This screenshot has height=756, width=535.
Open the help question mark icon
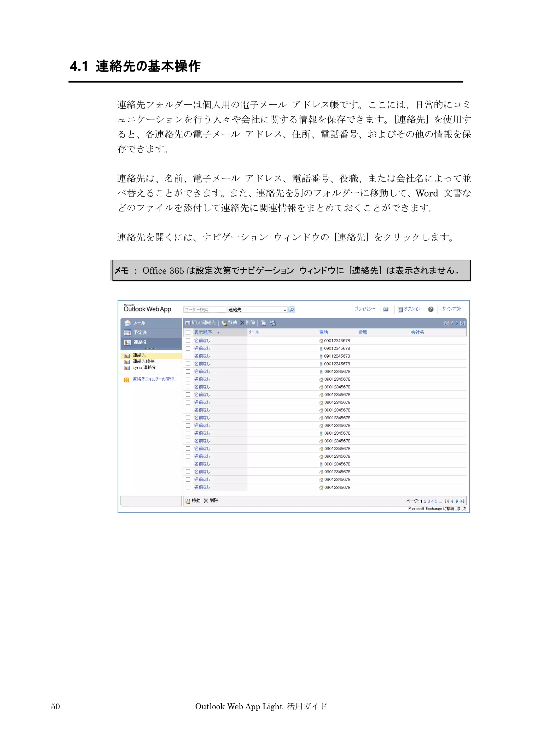(431, 309)
